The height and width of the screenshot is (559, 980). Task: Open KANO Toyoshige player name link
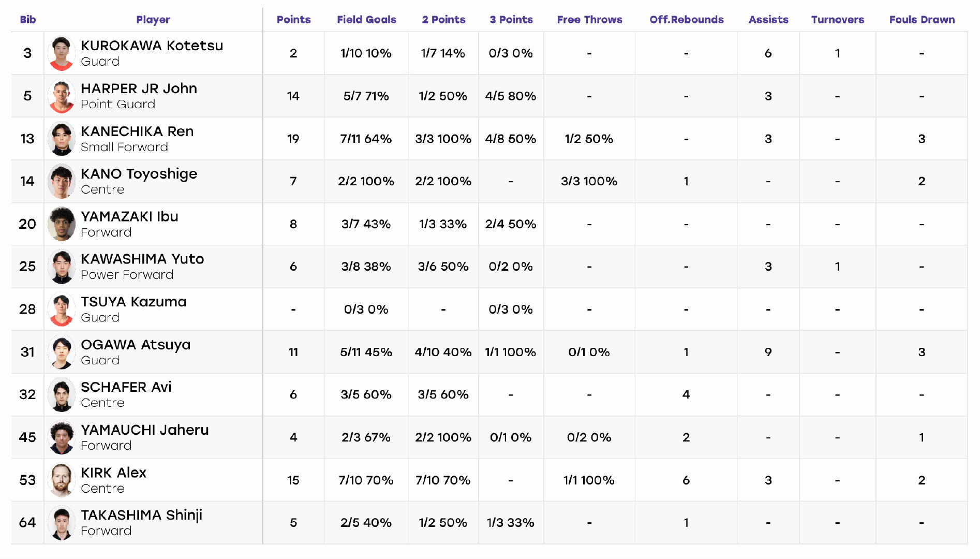click(139, 174)
